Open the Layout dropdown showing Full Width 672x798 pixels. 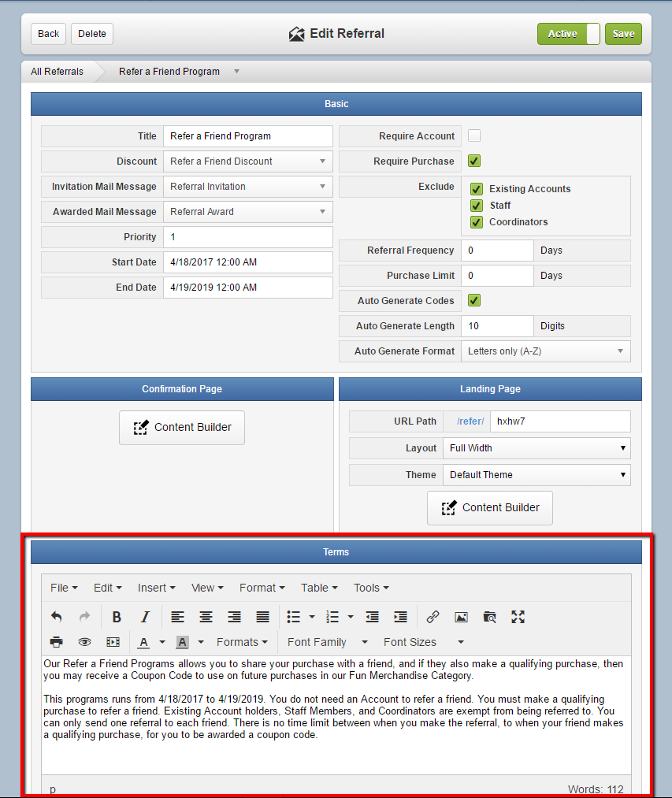[x=536, y=448]
